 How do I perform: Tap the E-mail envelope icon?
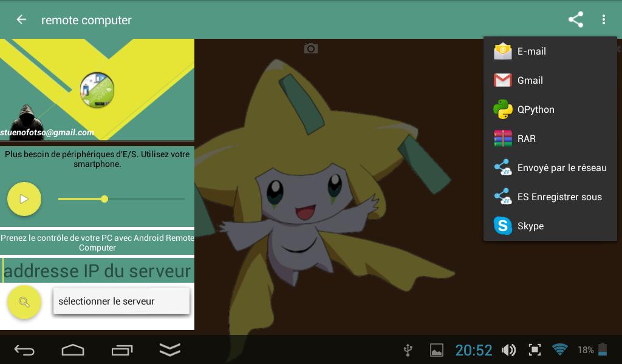pyautogui.click(x=502, y=51)
